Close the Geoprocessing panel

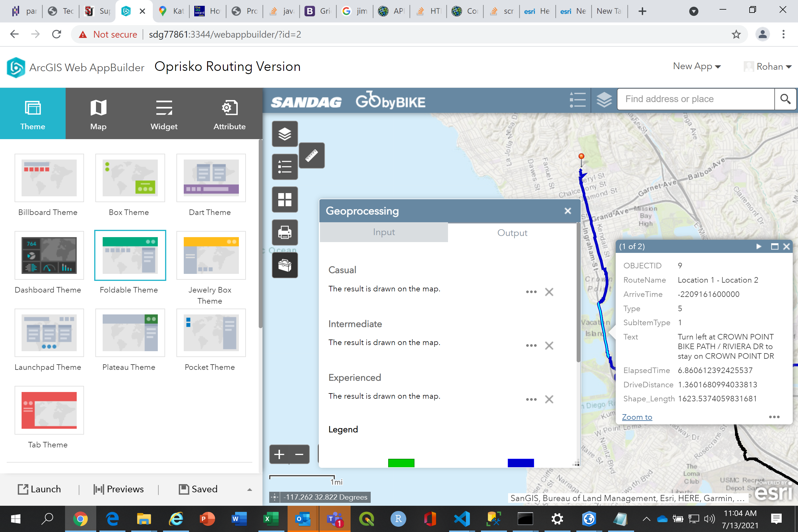coord(568,211)
